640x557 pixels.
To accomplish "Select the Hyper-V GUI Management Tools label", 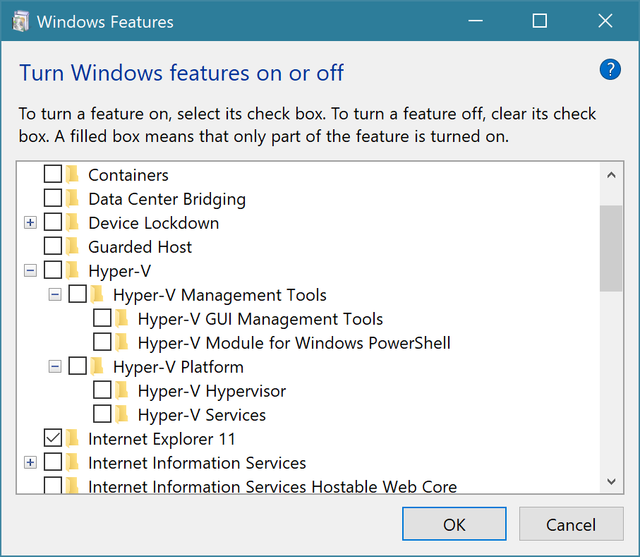I will [260, 319].
